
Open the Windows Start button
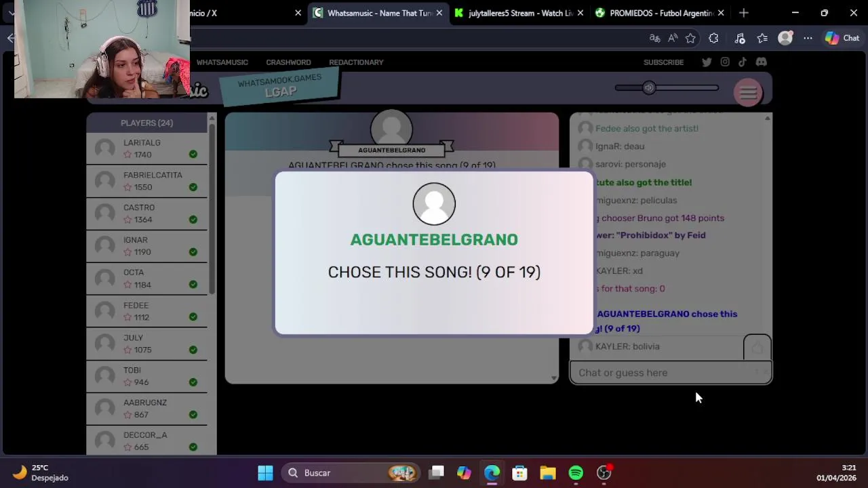(265, 473)
